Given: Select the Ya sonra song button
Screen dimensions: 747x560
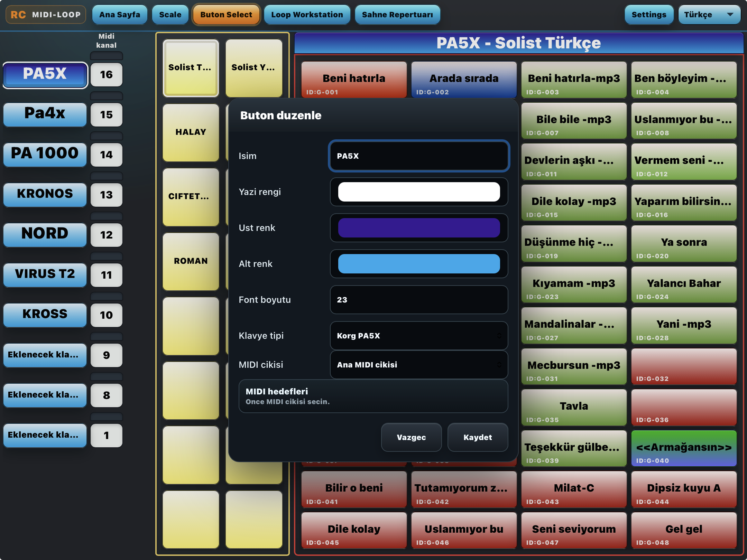Looking at the screenshot, I should click(x=684, y=244).
